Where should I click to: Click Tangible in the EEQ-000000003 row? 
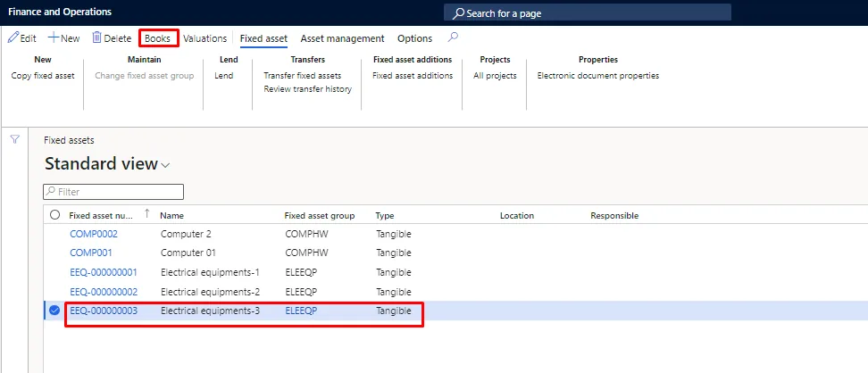(x=394, y=311)
